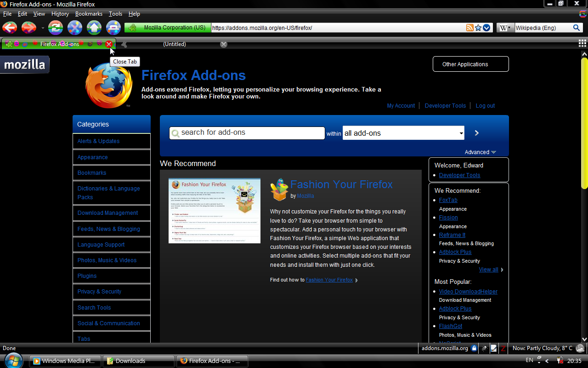The height and width of the screenshot is (368, 588).
Task: Open the 'all add-ons' category dropdown
Action: click(403, 133)
